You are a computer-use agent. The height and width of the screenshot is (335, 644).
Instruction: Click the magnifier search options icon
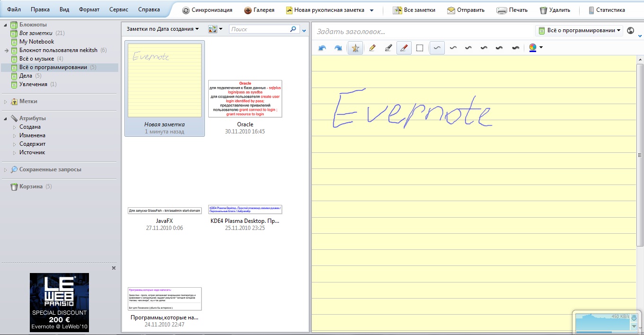click(x=294, y=29)
